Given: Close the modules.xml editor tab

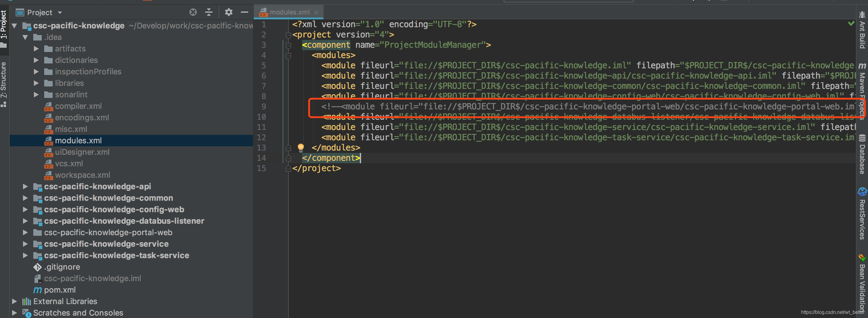Looking at the screenshot, I should (x=316, y=12).
